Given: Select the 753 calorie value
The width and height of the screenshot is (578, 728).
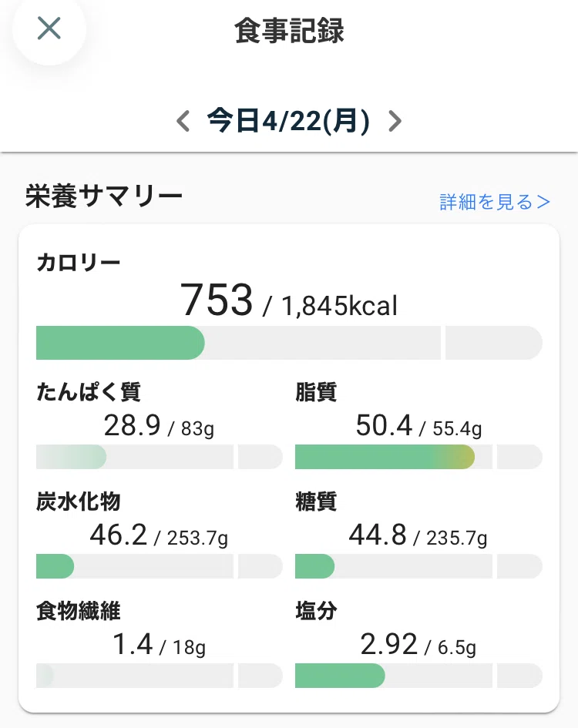Looking at the screenshot, I should pos(217,300).
